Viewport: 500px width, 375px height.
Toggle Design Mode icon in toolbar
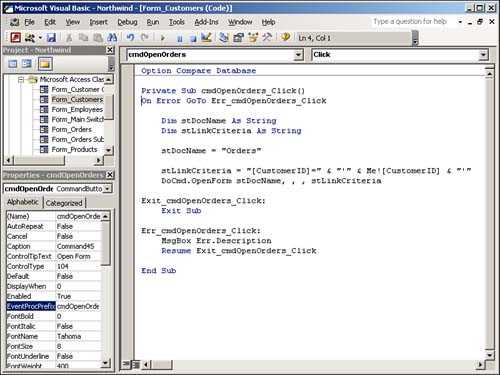[206, 37]
